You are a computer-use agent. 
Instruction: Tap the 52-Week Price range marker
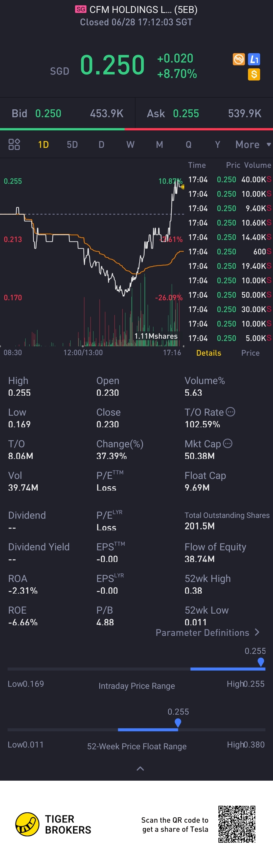click(178, 722)
